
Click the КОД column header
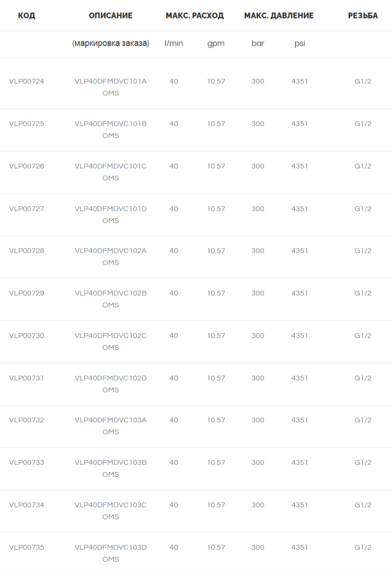point(27,16)
